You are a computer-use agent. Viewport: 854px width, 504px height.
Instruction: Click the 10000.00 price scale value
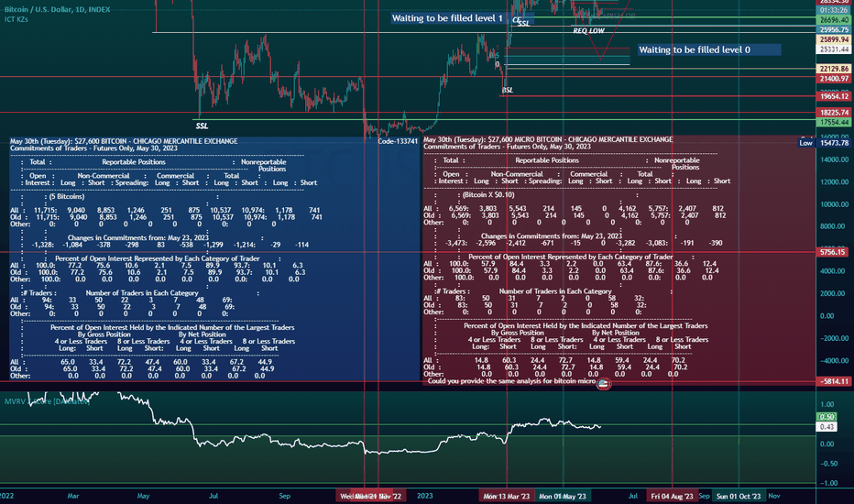tap(835, 204)
